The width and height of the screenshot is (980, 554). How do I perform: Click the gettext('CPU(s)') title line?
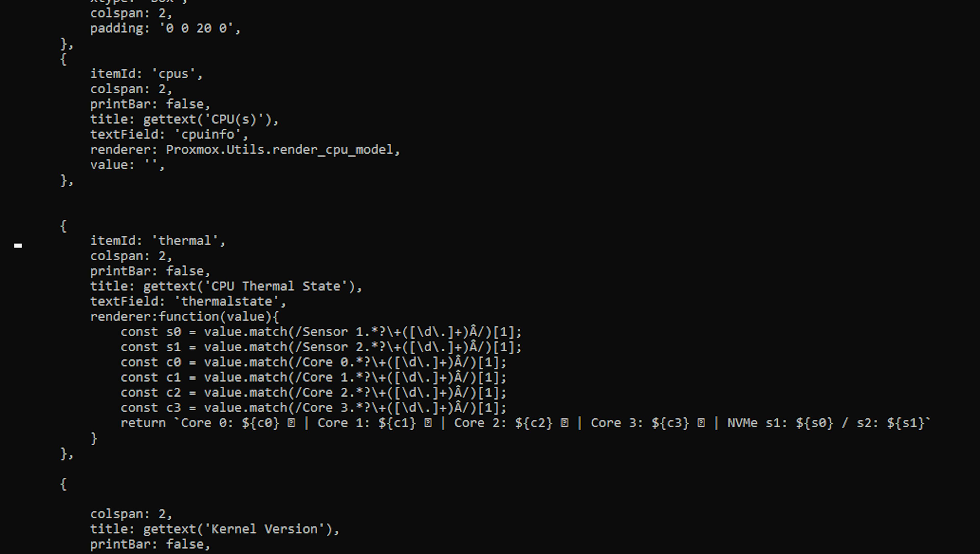(184, 119)
